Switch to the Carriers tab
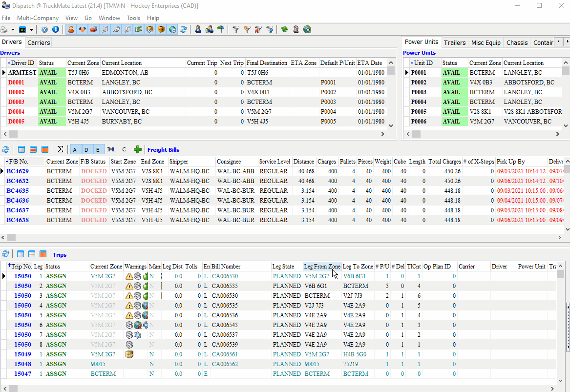570x392 pixels. [39, 43]
